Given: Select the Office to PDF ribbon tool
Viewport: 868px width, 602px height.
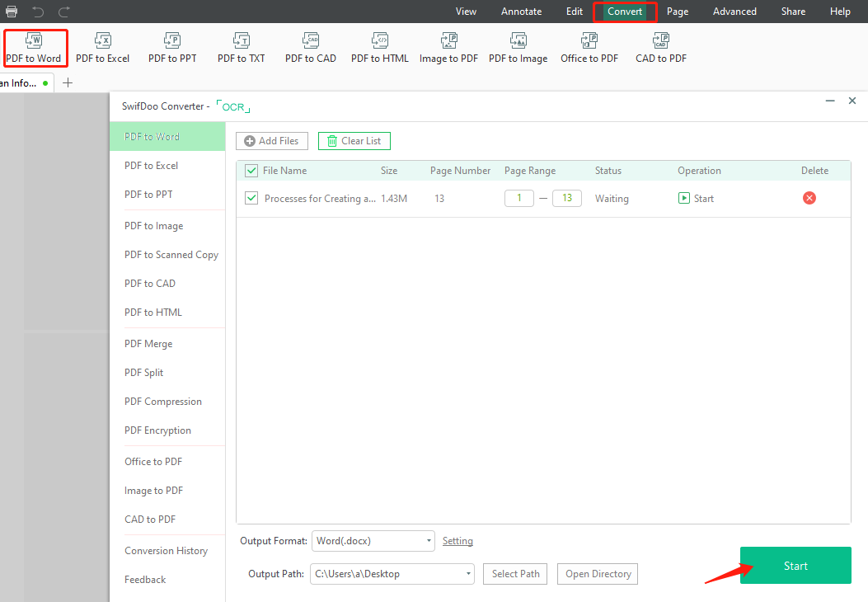Looking at the screenshot, I should 589,48.
